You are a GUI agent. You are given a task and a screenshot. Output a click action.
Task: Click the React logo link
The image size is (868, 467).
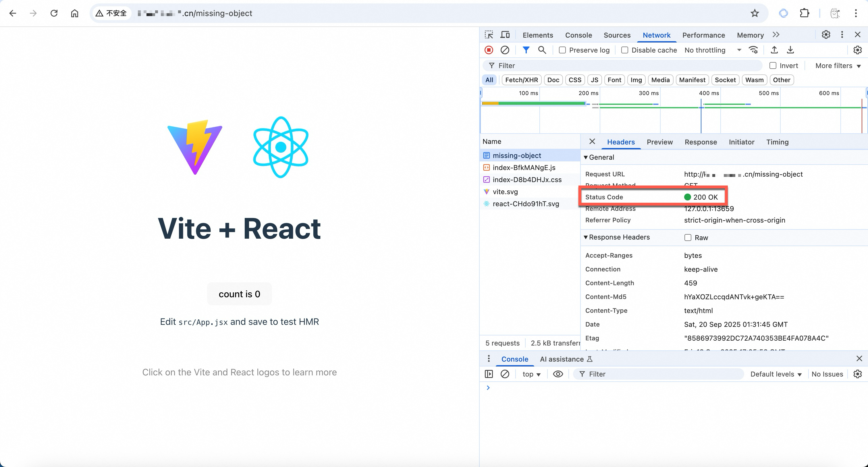(x=281, y=147)
